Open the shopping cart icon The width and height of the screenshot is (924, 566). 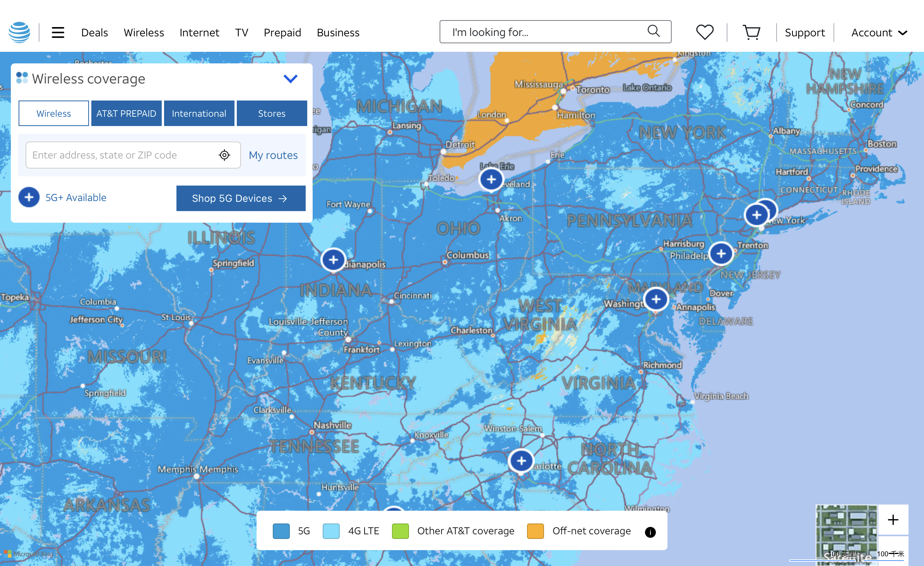click(751, 32)
